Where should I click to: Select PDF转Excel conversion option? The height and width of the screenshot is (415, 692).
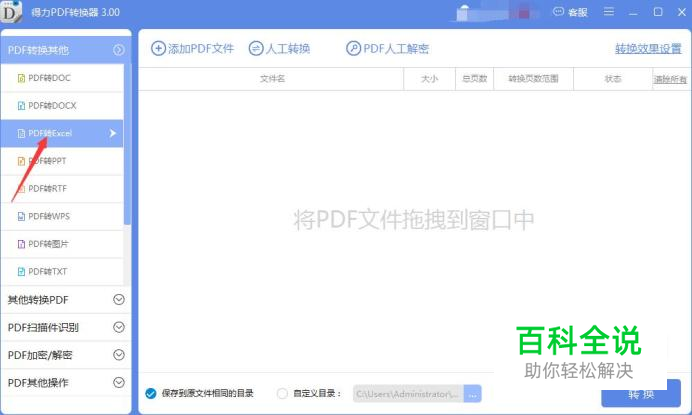point(62,133)
